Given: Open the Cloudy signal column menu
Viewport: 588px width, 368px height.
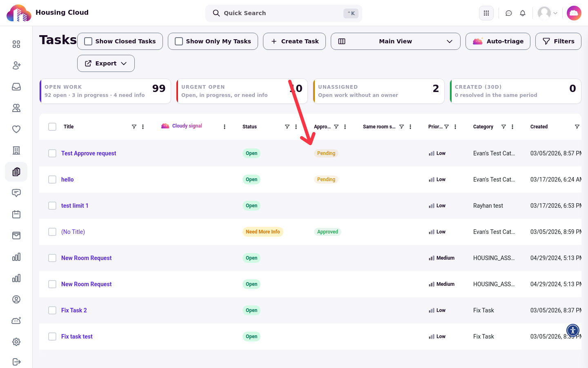Looking at the screenshot, I should pyautogui.click(x=225, y=127).
